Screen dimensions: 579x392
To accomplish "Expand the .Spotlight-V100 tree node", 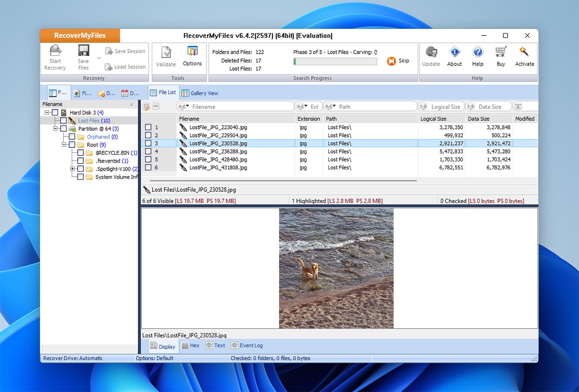I will pos(73,169).
